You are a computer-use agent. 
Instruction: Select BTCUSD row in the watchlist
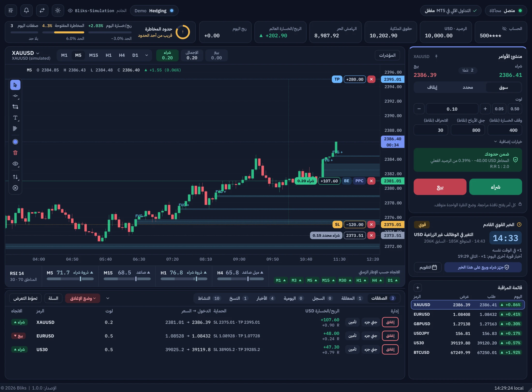[x=468, y=352]
